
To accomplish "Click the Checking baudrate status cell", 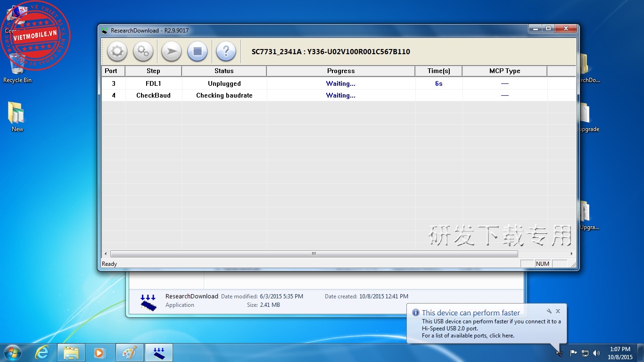I will pos(224,95).
